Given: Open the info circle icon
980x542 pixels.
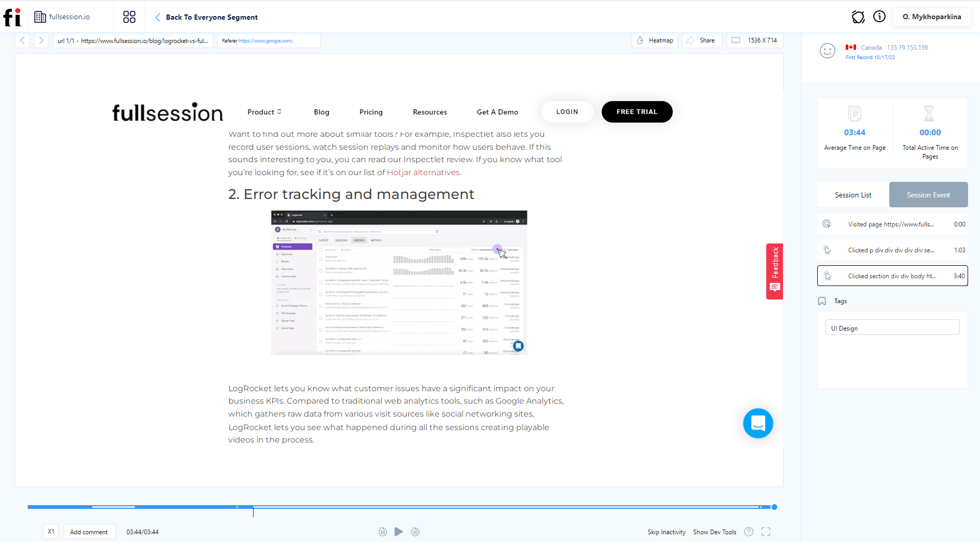Looking at the screenshot, I should point(879,17).
